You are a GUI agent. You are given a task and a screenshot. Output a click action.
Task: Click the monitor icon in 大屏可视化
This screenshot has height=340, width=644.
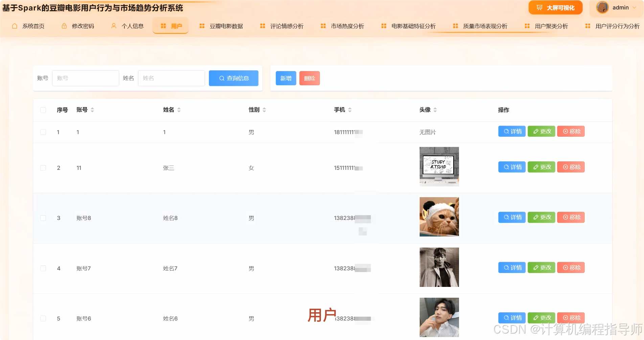(x=539, y=7)
